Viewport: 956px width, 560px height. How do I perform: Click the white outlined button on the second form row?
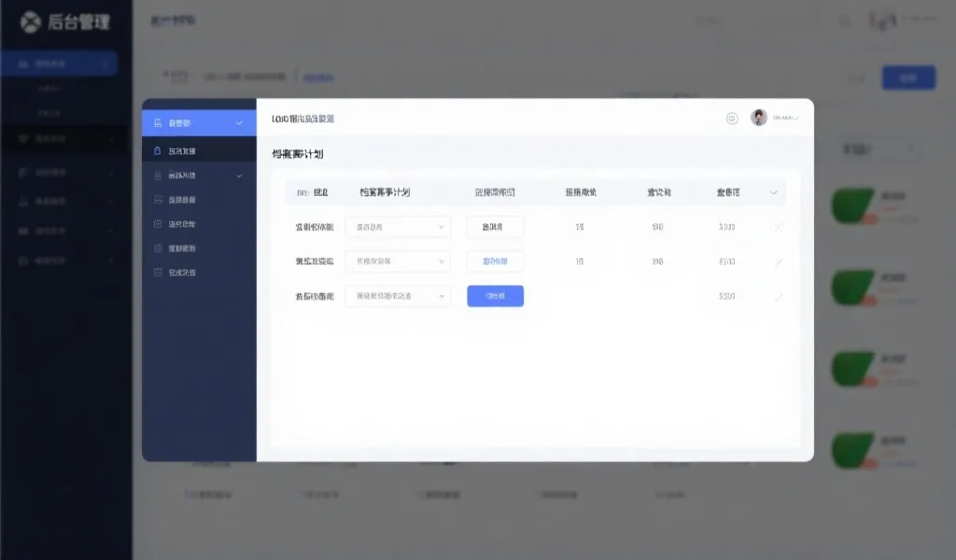pos(495,261)
